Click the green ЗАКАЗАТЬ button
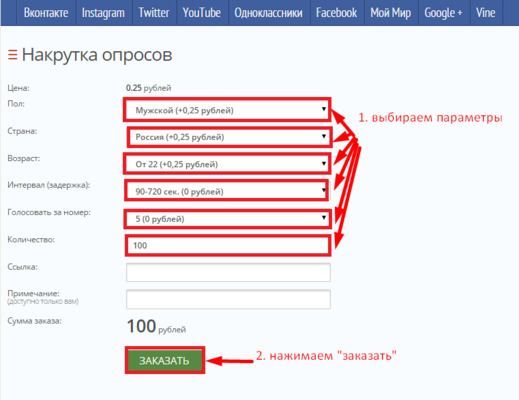 tap(165, 360)
